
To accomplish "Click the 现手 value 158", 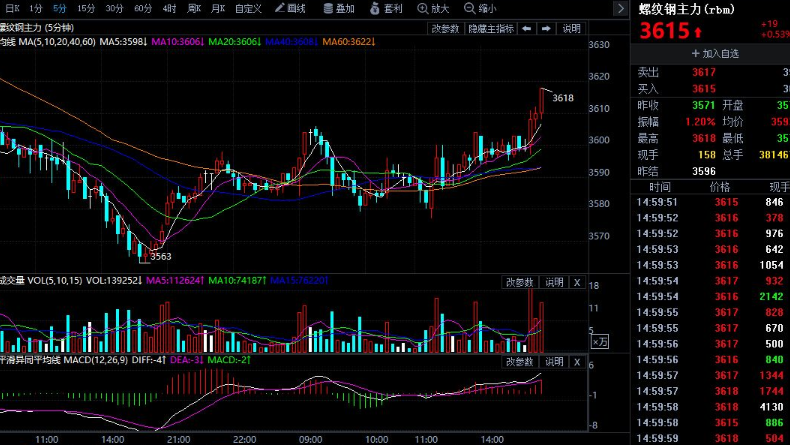I will (x=707, y=155).
